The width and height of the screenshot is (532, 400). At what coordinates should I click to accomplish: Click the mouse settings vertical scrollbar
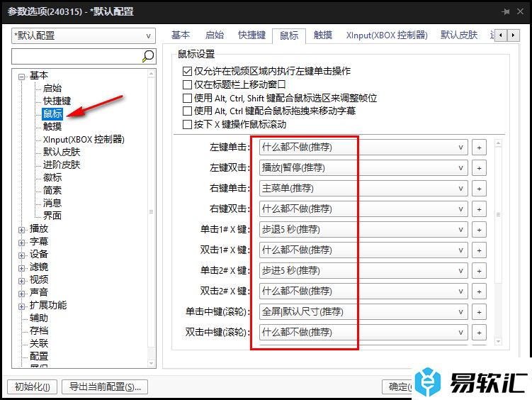(498, 213)
